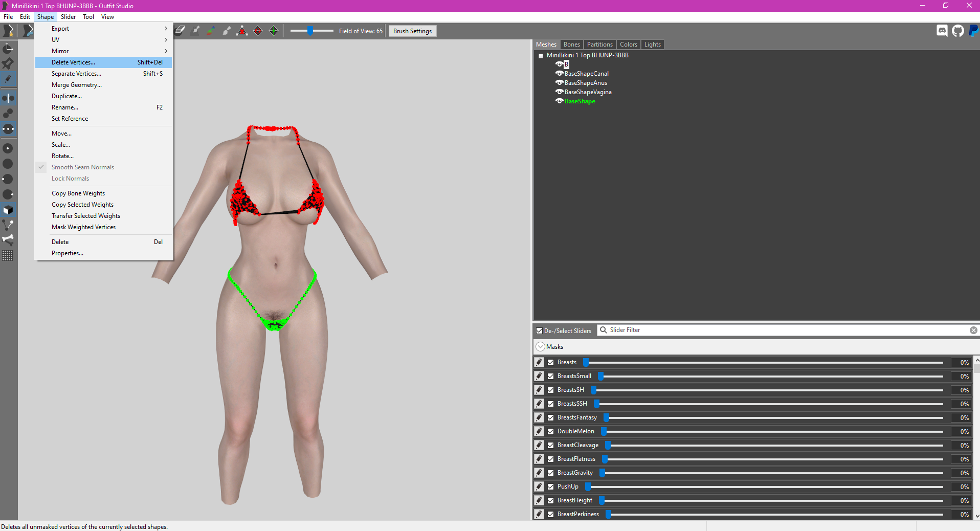Click edit pencil for BreastsSH slider
Screen dimensions: 980x531
[x=539, y=390]
